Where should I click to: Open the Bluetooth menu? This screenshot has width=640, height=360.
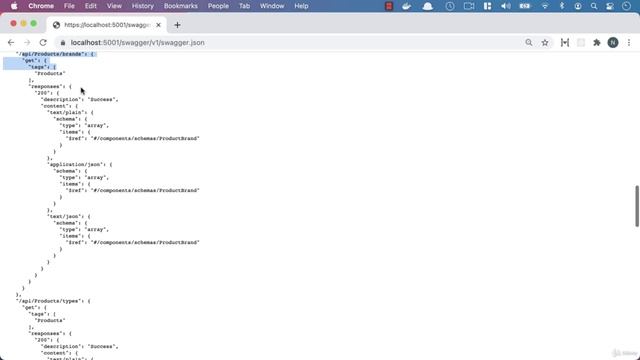tap(562, 6)
